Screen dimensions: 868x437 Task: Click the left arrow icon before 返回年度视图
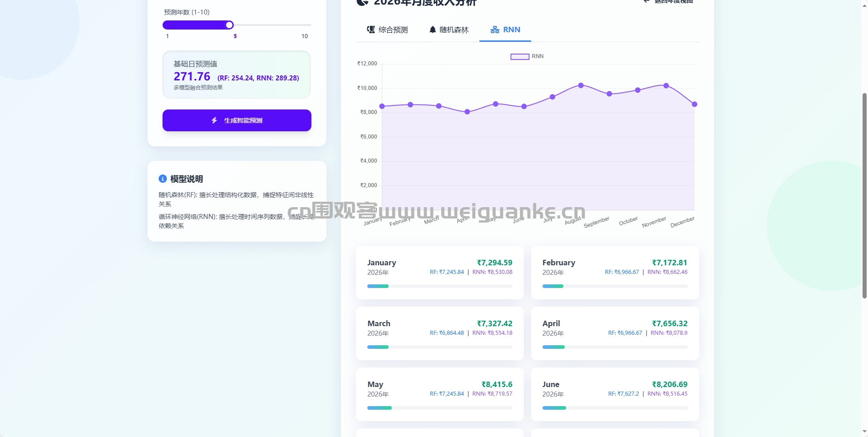pos(646,1)
